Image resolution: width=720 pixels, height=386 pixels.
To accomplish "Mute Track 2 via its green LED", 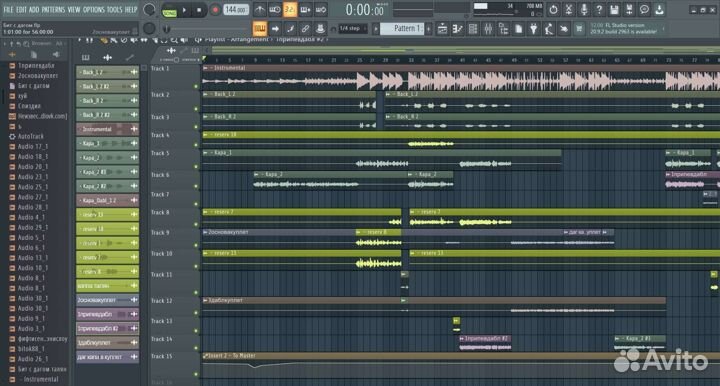I will click(x=196, y=109).
